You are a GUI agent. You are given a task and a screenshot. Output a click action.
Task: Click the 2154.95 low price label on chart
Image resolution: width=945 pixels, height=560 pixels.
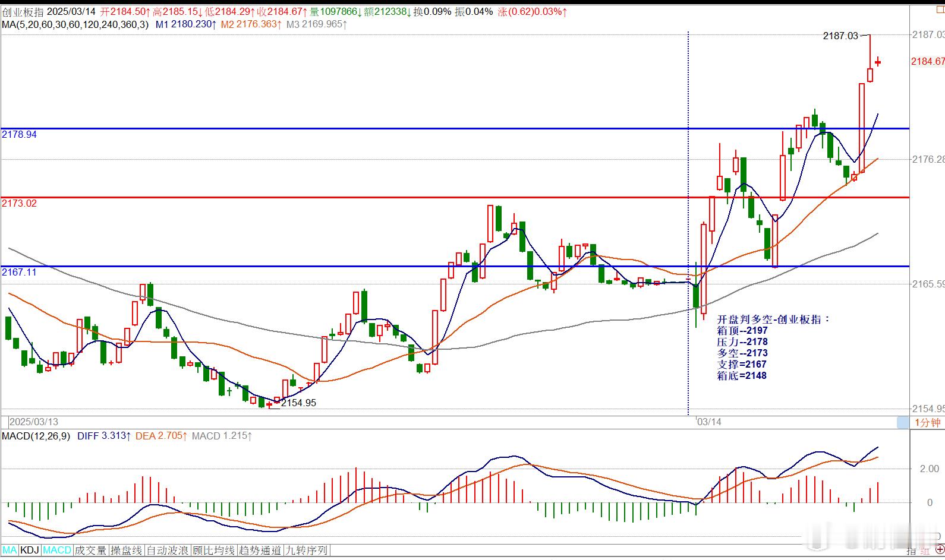click(x=298, y=403)
